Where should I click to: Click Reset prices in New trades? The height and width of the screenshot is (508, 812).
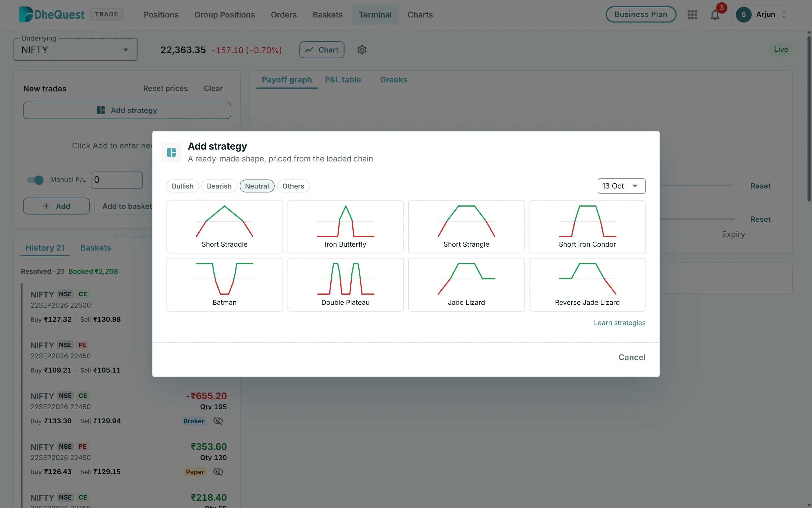pyautogui.click(x=166, y=88)
